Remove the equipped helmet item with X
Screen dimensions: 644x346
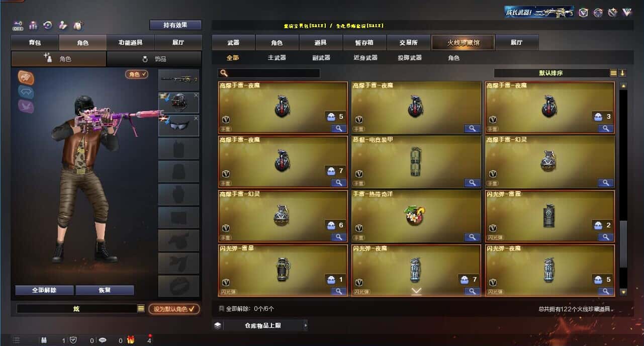[x=196, y=95]
